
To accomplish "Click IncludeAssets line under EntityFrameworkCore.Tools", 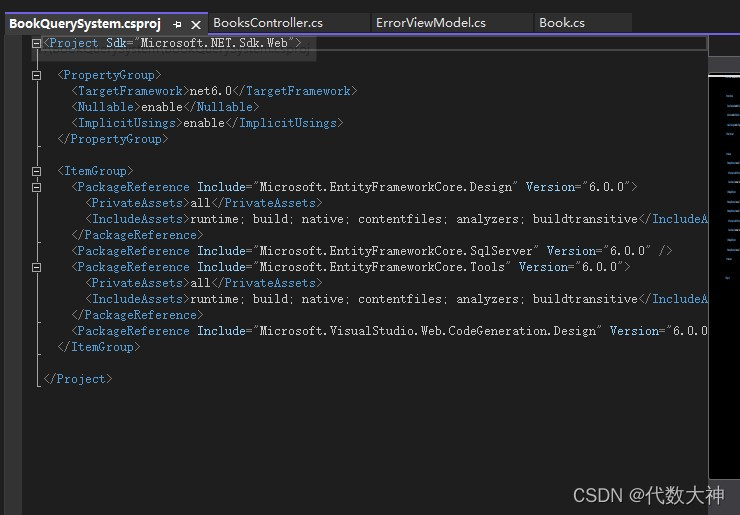I will pyautogui.click(x=396, y=299).
